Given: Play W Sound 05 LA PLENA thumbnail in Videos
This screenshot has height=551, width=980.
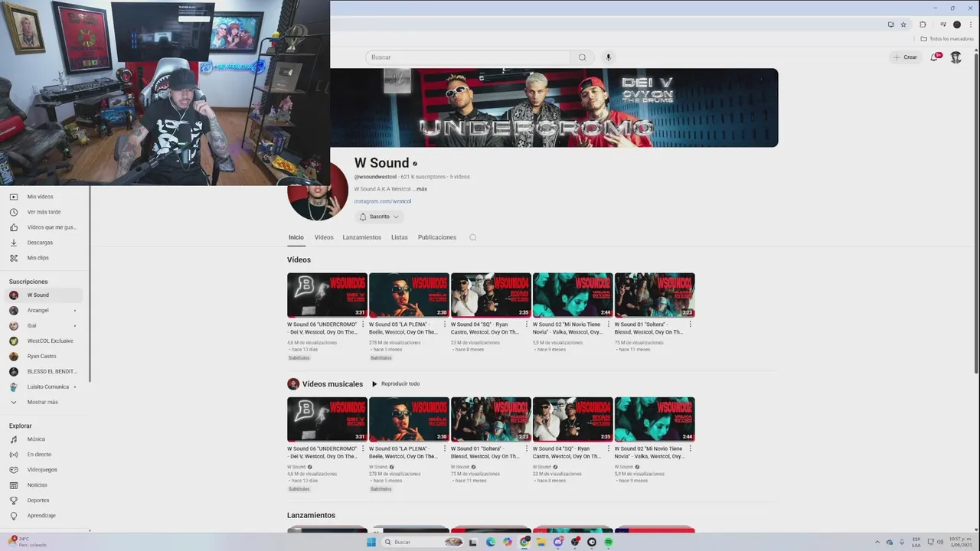Looking at the screenshot, I should pyautogui.click(x=409, y=295).
